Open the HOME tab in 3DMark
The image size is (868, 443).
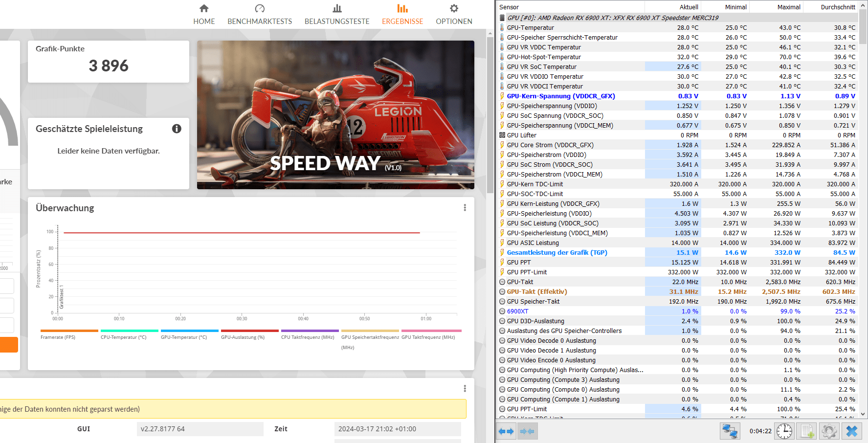click(204, 15)
